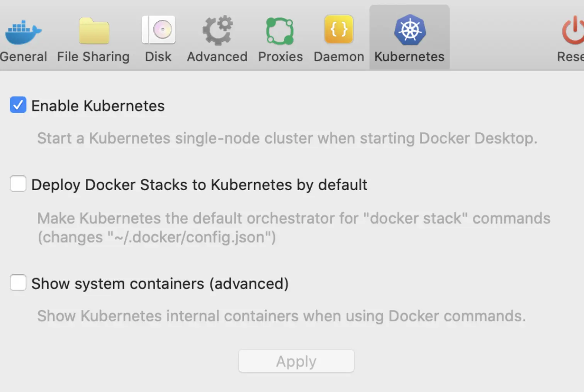584x392 pixels.
Task: Select the "File Sharing" tab text label
Action: [93, 57]
